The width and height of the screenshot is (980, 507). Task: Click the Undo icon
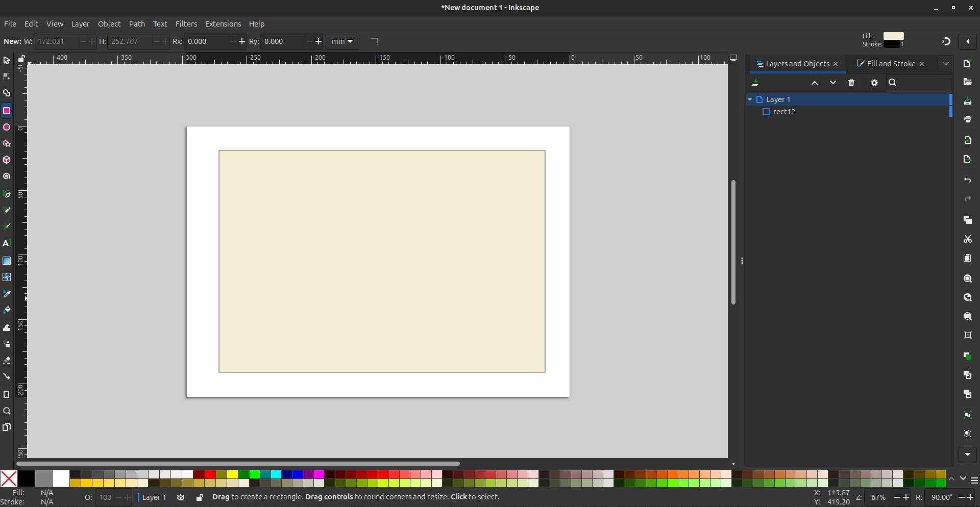(x=968, y=181)
